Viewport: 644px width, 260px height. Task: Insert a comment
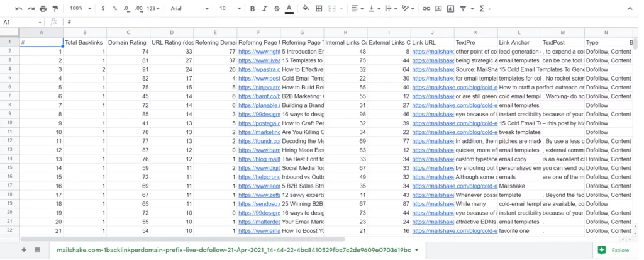tap(438, 9)
